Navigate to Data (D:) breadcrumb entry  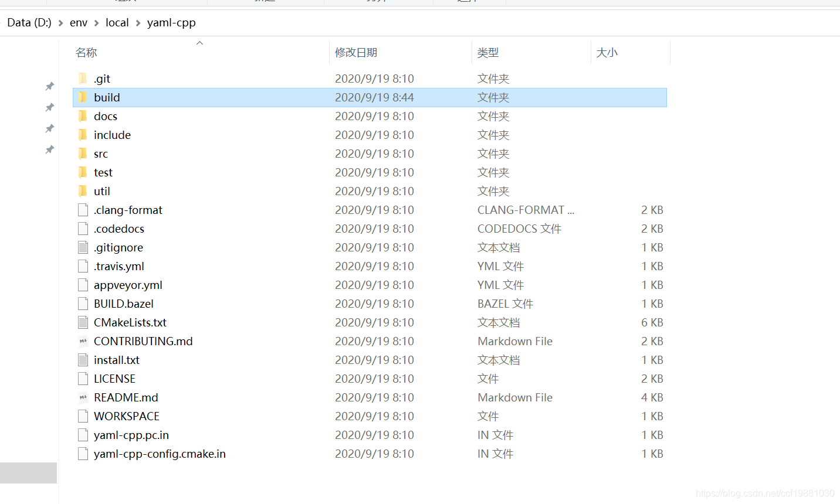click(x=29, y=22)
